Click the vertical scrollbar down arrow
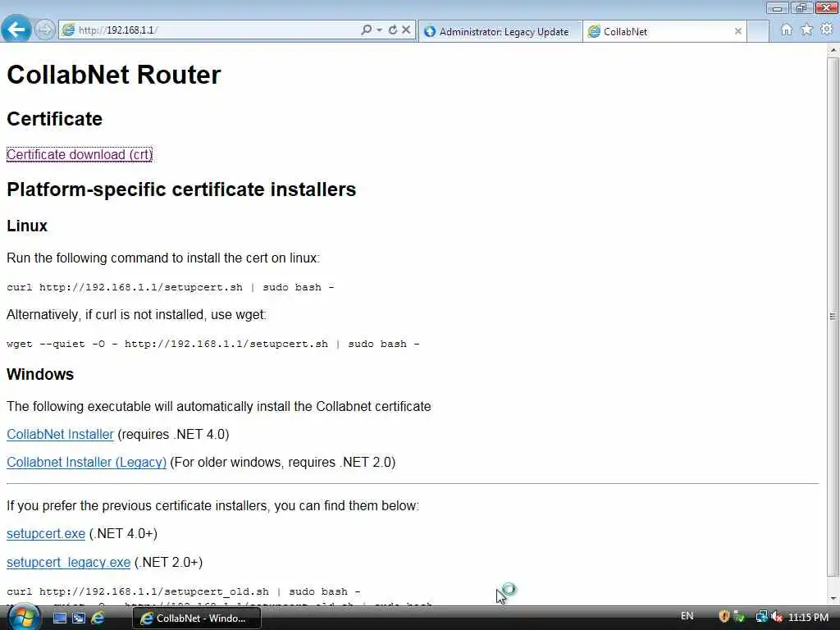840x630 pixels. point(833,598)
